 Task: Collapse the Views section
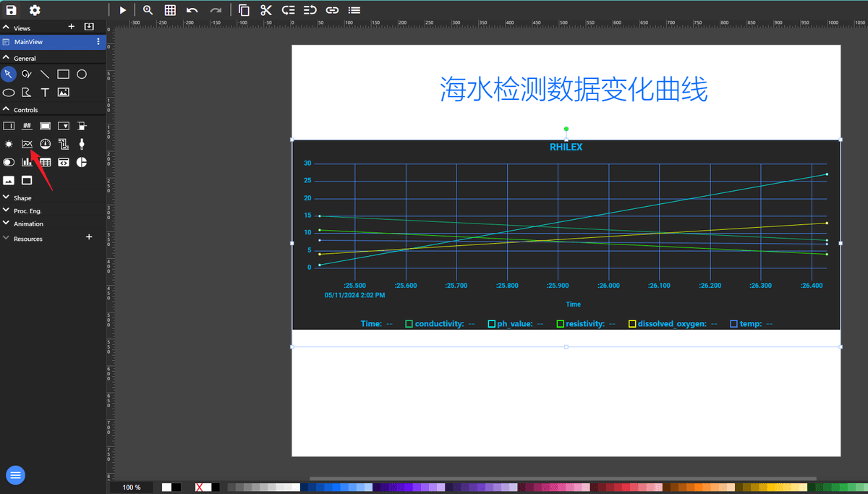click(7, 27)
